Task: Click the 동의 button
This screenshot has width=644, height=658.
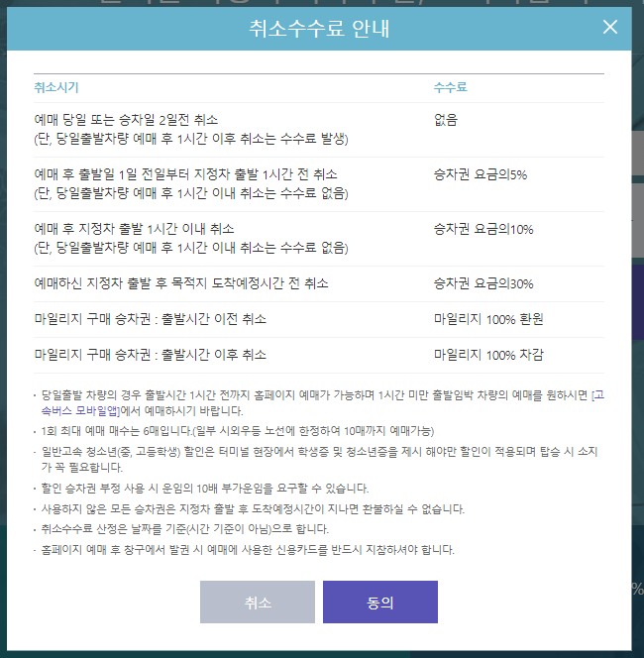Action: pyautogui.click(x=380, y=602)
